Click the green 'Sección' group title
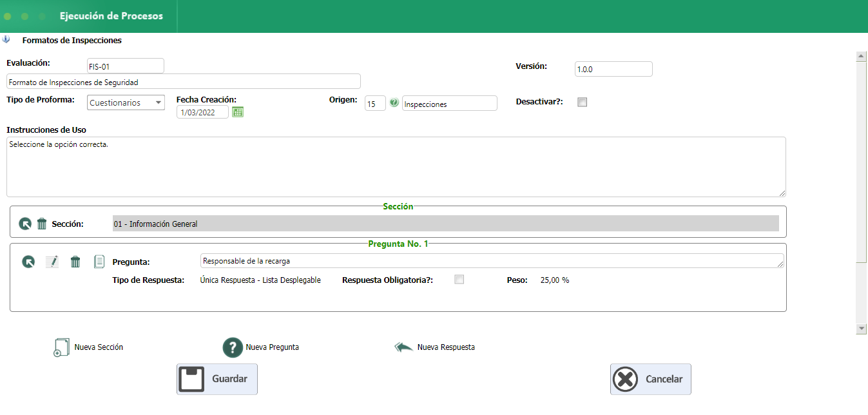 coord(398,206)
